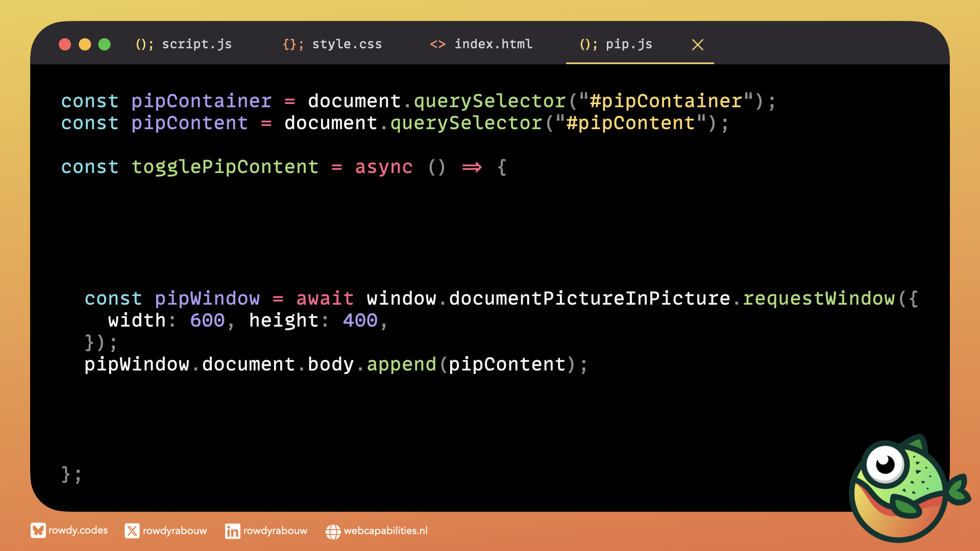980x551 pixels.
Task: Click the LinkedIn icon
Action: tap(232, 531)
